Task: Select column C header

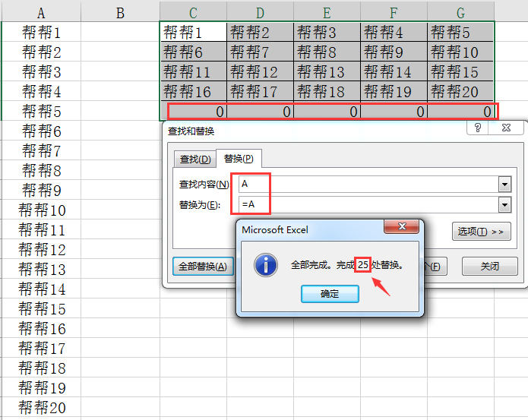Action: click(x=193, y=13)
